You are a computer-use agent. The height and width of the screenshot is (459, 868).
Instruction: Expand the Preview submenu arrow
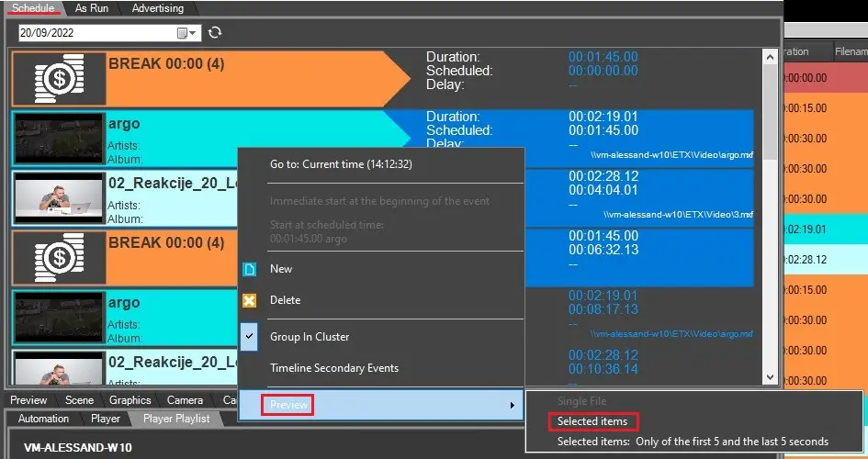(x=512, y=405)
